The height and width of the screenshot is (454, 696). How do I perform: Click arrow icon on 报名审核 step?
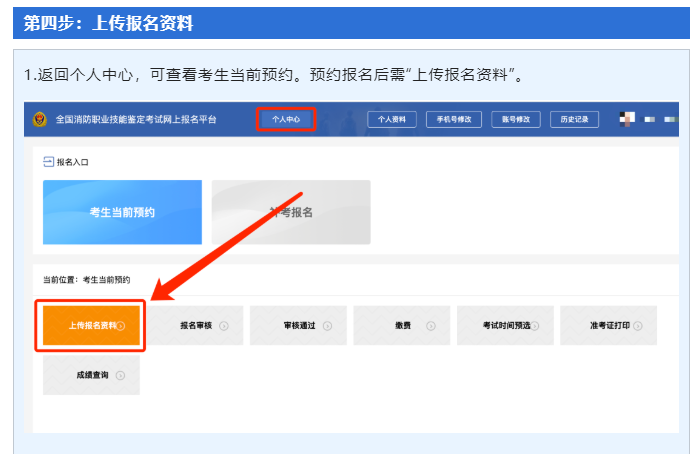click(x=224, y=326)
